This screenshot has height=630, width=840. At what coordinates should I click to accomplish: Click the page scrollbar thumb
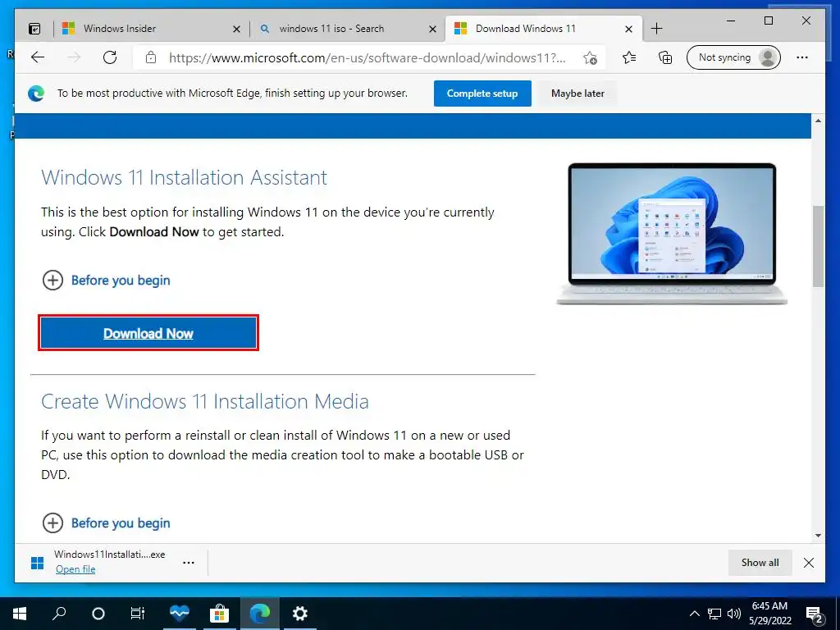click(818, 246)
